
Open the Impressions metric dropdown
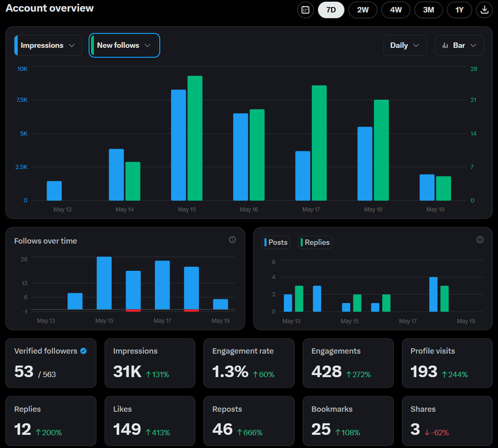coord(48,45)
